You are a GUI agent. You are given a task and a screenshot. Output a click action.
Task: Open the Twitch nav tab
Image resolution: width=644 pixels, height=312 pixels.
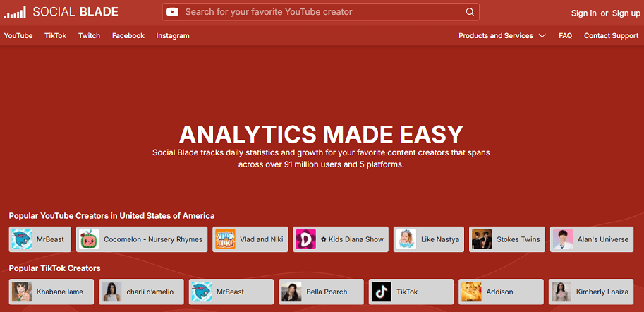coord(89,36)
